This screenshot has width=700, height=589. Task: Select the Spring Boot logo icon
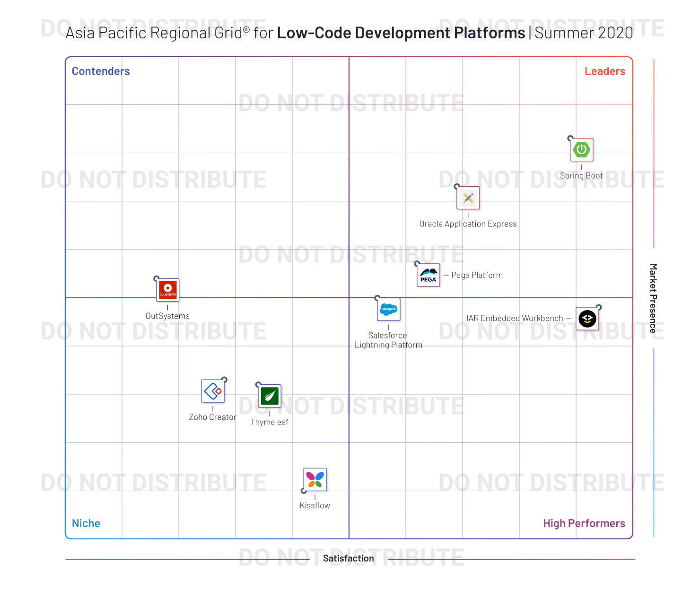(x=581, y=149)
